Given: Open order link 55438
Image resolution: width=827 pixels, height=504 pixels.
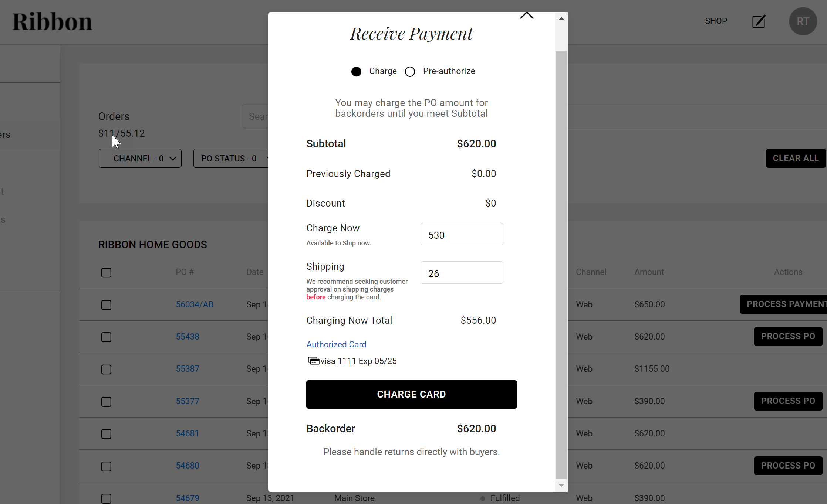Looking at the screenshot, I should (x=188, y=337).
